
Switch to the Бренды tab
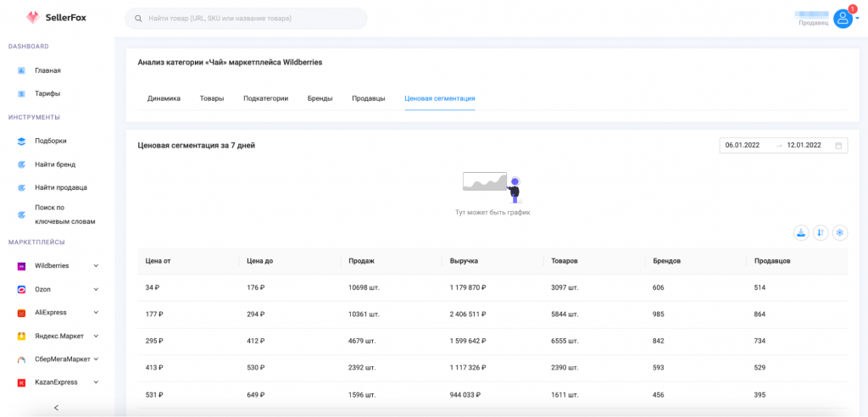[320, 98]
